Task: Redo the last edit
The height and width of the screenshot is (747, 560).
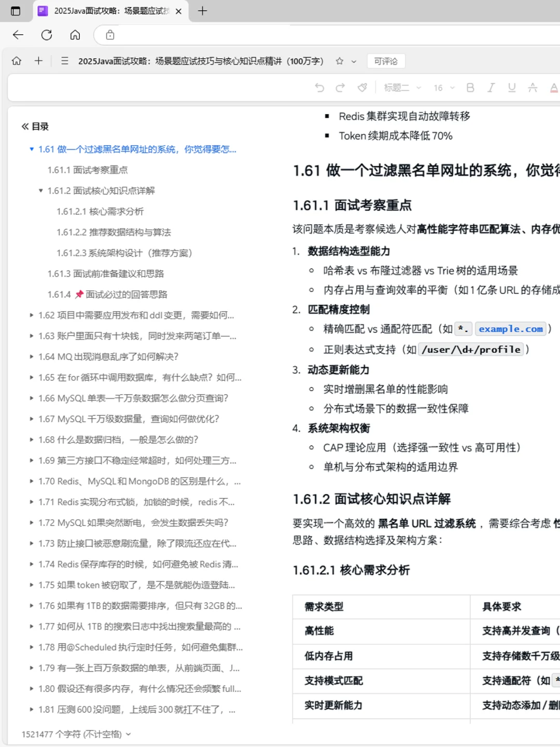Action: click(340, 88)
